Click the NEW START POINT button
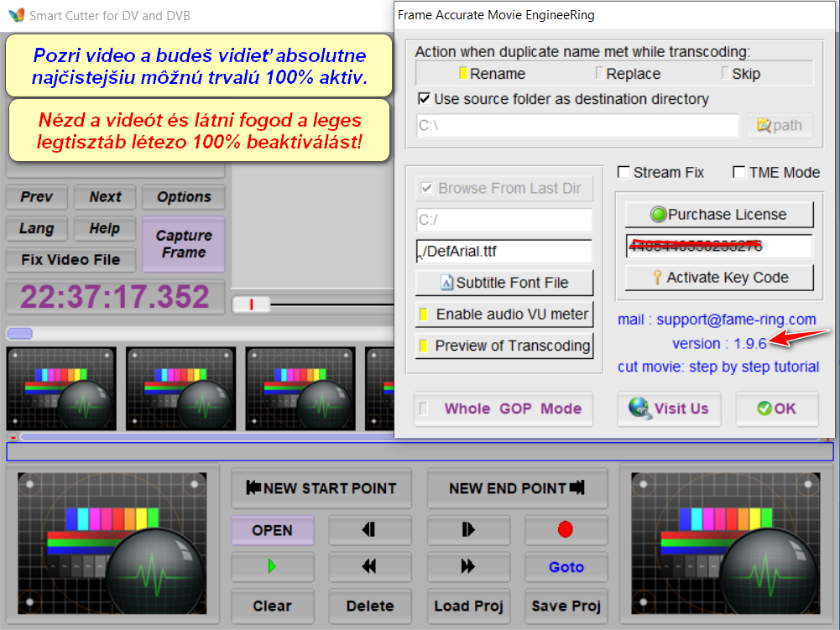This screenshot has height=630, width=840. (x=321, y=488)
